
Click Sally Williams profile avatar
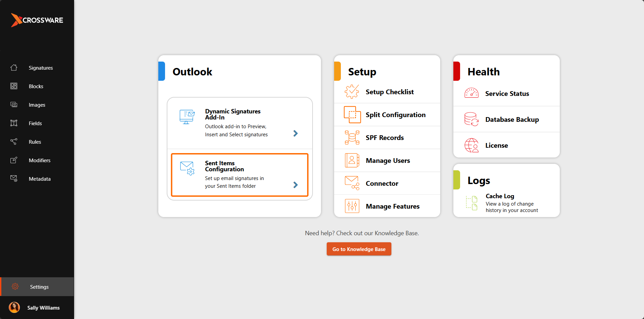14,308
